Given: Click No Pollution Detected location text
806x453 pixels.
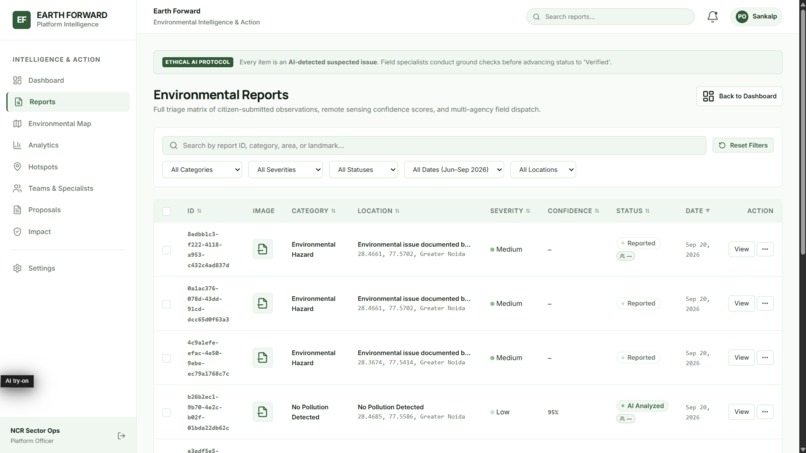Looking at the screenshot, I should pyautogui.click(x=391, y=407).
